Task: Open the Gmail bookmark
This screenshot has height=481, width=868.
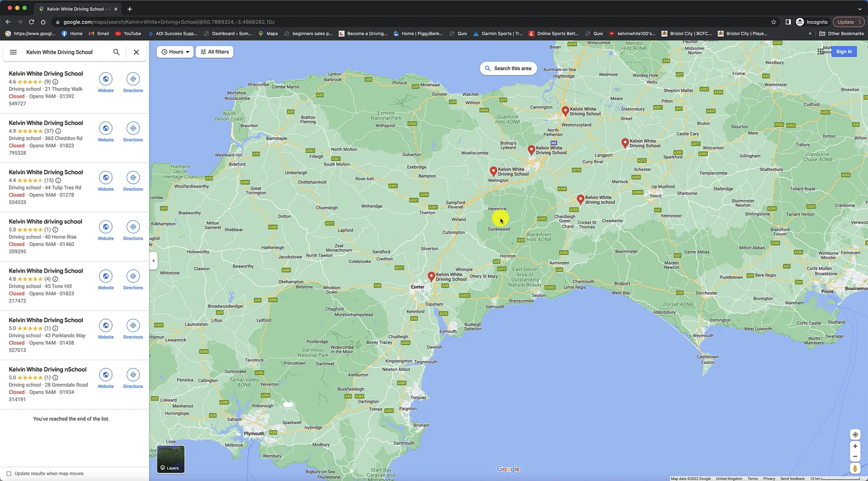Action: point(99,33)
